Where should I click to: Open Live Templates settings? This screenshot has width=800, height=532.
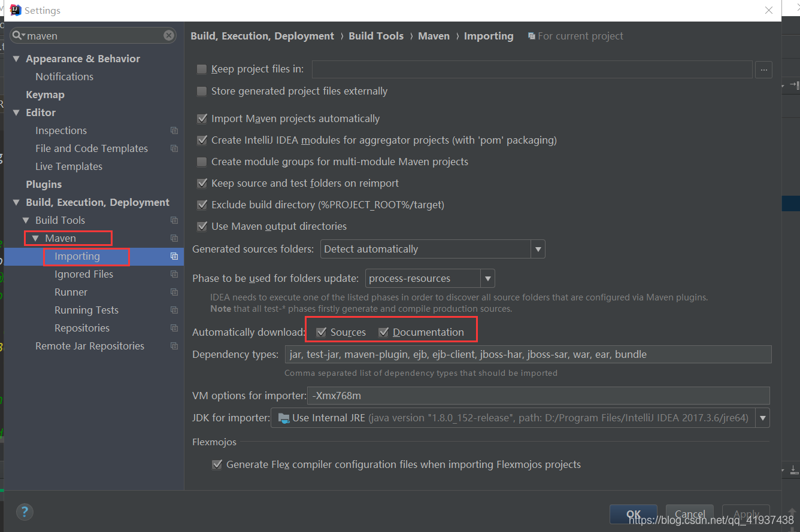pyautogui.click(x=69, y=166)
